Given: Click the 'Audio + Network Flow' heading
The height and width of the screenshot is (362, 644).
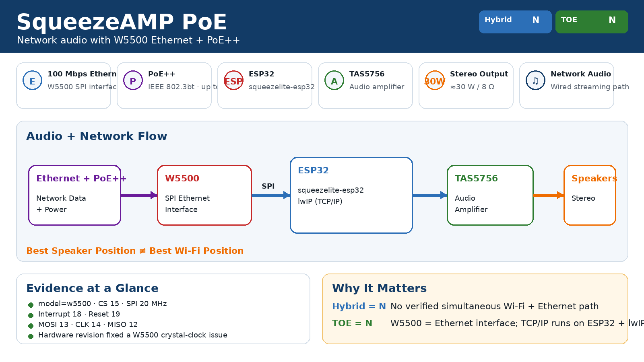Looking at the screenshot, I should pyautogui.click(x=97, y=136).
